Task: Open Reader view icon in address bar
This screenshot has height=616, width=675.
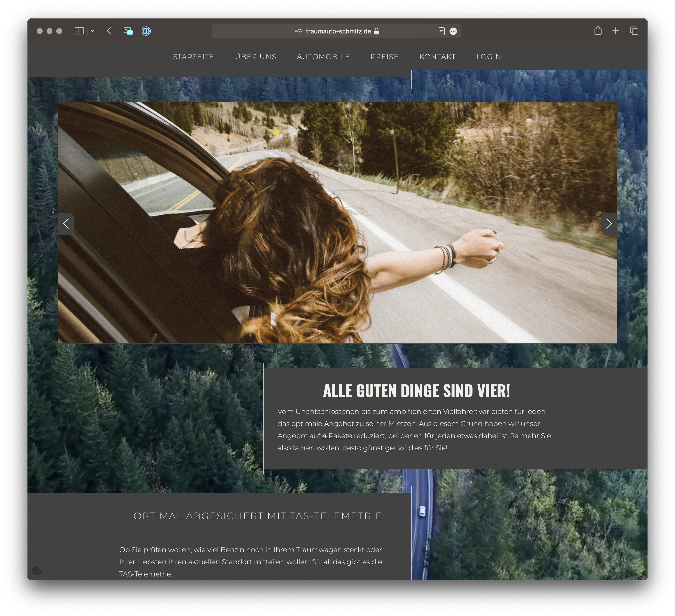Action: [441, 31]
